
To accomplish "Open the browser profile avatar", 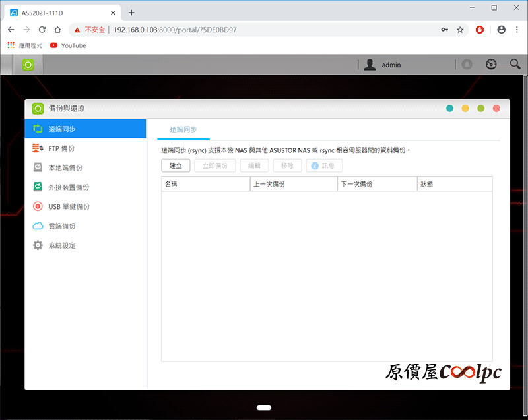I will point(502,30).
